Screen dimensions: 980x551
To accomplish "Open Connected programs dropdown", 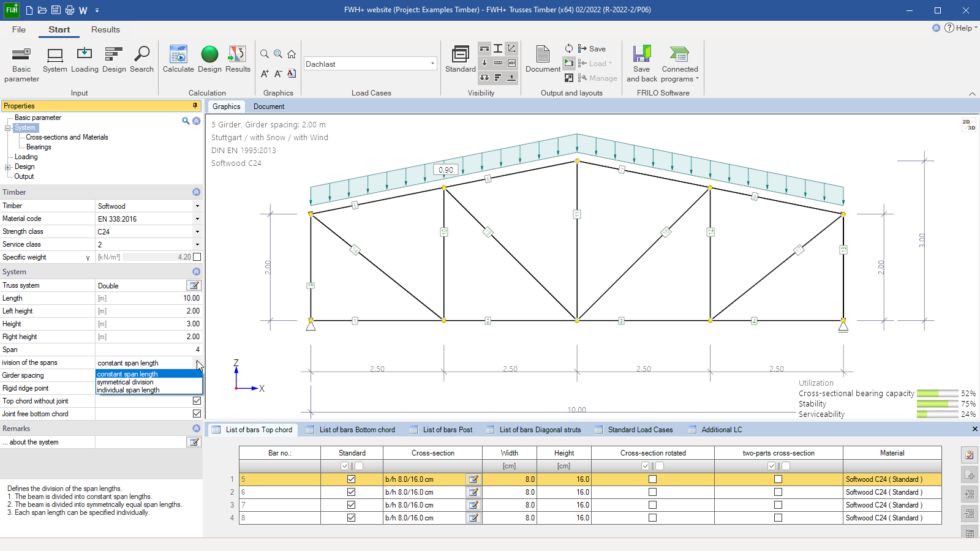I will pos(679,64).
